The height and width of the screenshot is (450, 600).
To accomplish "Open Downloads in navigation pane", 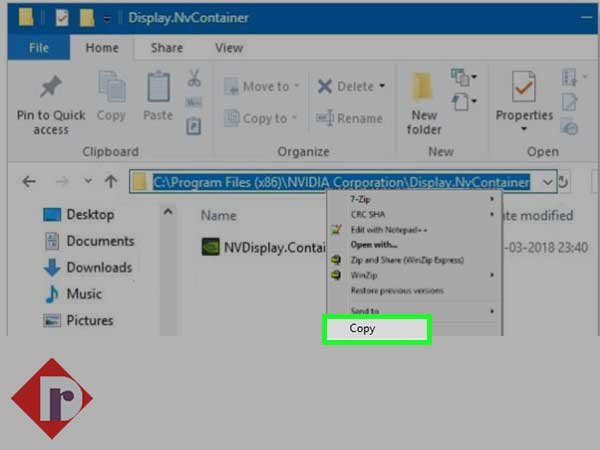I will (x=88, y=267).
